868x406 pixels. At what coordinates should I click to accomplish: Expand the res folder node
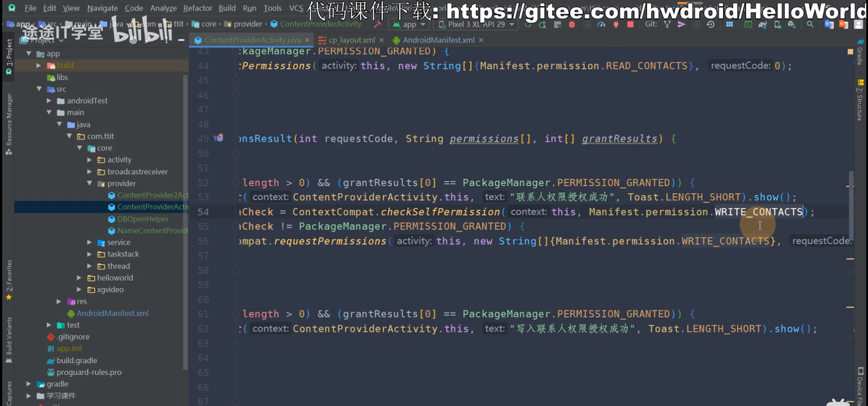(59, 302)
